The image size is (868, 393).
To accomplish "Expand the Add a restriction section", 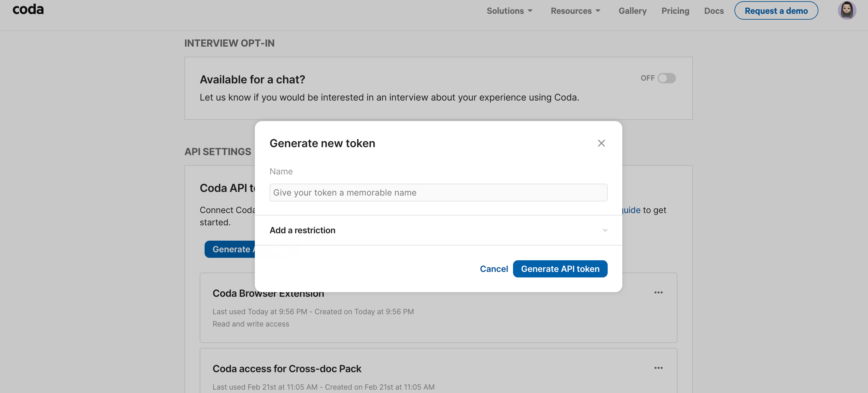I will point(303,230).
